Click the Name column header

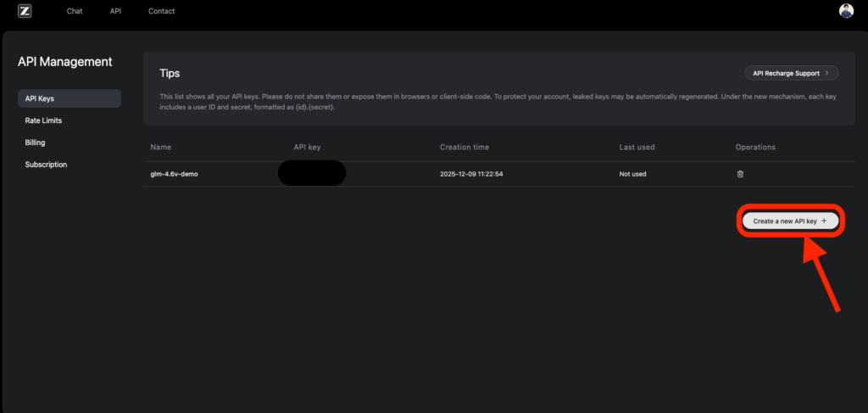160,147
